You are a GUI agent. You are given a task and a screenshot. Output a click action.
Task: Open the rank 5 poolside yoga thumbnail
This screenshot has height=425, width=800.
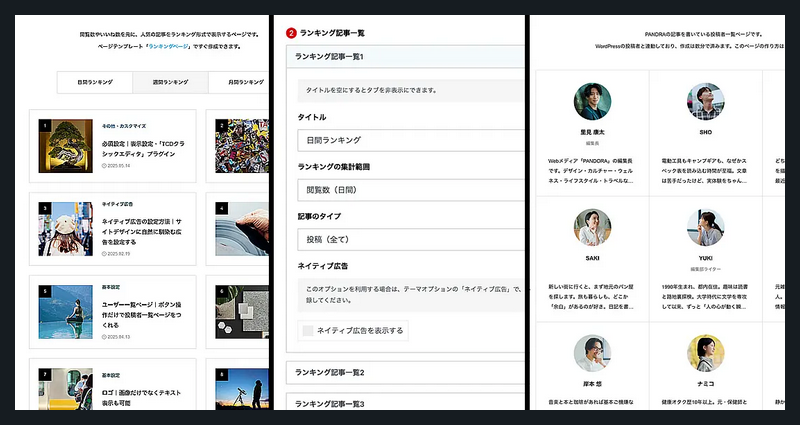point(66,312)
